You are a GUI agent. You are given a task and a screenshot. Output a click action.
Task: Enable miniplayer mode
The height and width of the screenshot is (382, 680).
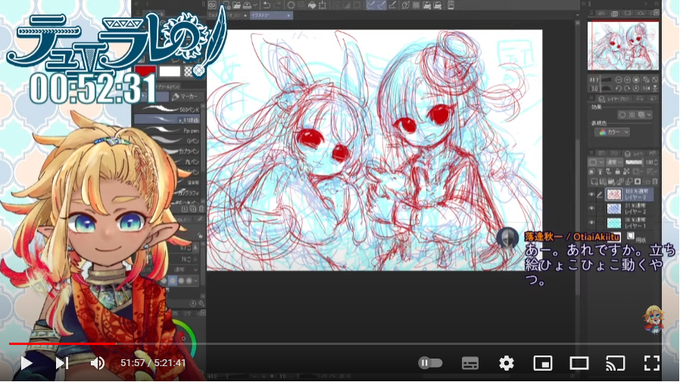click(543, 363)
